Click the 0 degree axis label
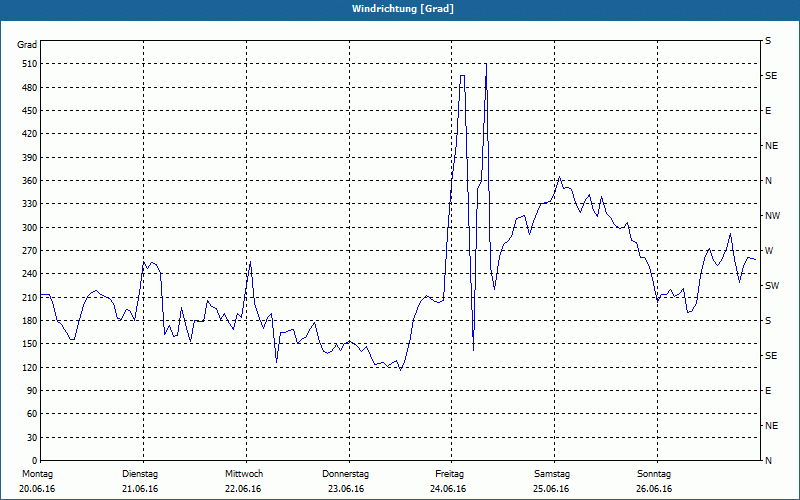The height and width of the screenshot is (500, 800). [x=34, y=461]
